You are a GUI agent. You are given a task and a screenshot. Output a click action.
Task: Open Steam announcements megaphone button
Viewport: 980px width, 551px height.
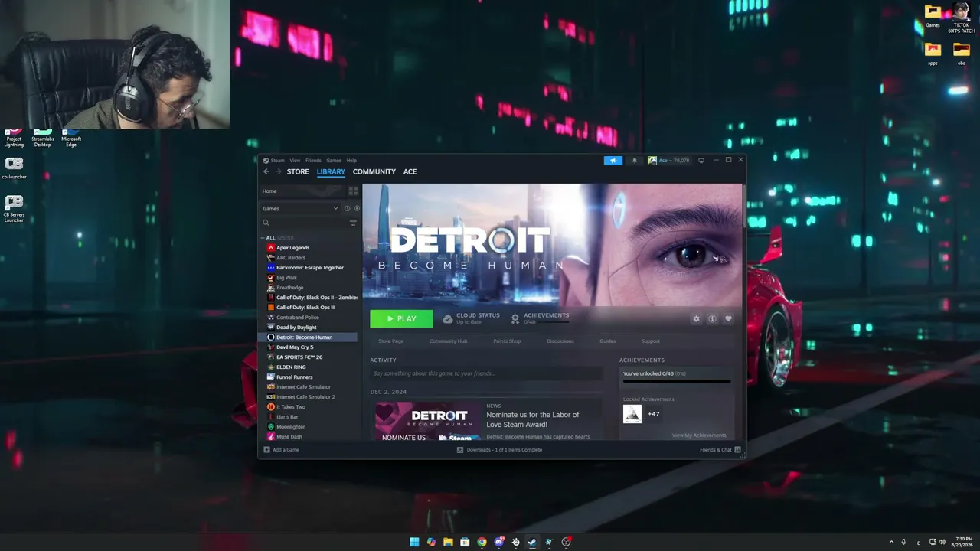click(612, 161)
